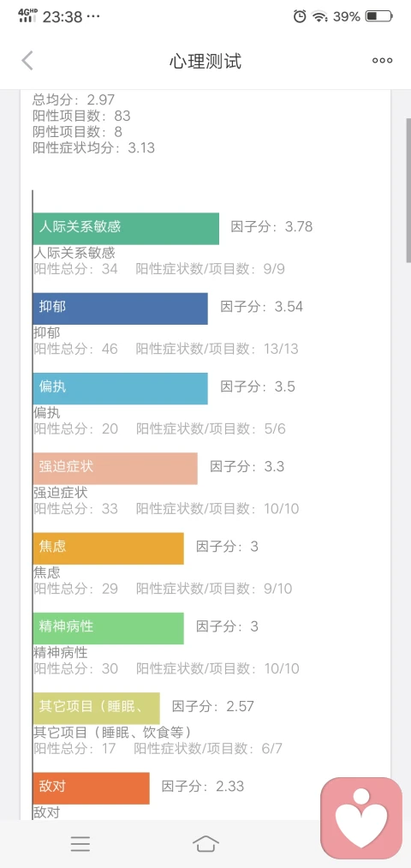
Task: Select the light blue 偏执 bar
Action: coord(121,389)
